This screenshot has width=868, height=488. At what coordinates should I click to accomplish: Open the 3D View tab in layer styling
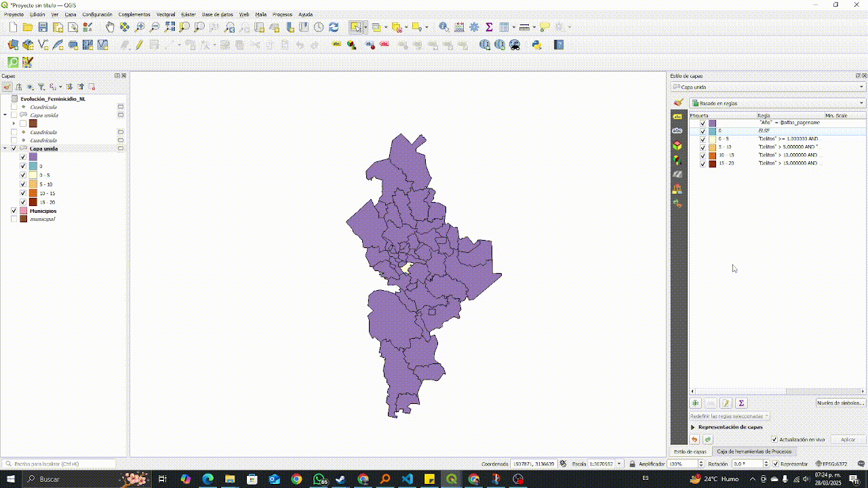click(677, 145)
